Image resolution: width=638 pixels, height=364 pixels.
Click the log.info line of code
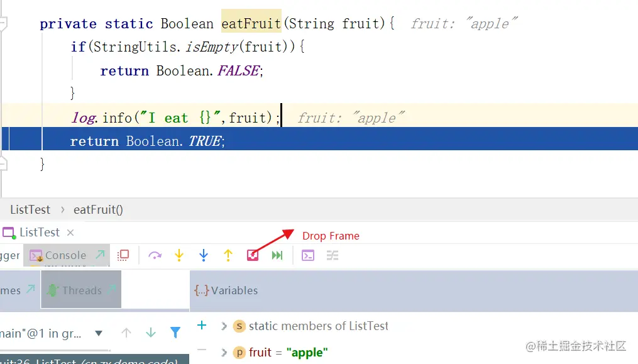pos(175,118)
